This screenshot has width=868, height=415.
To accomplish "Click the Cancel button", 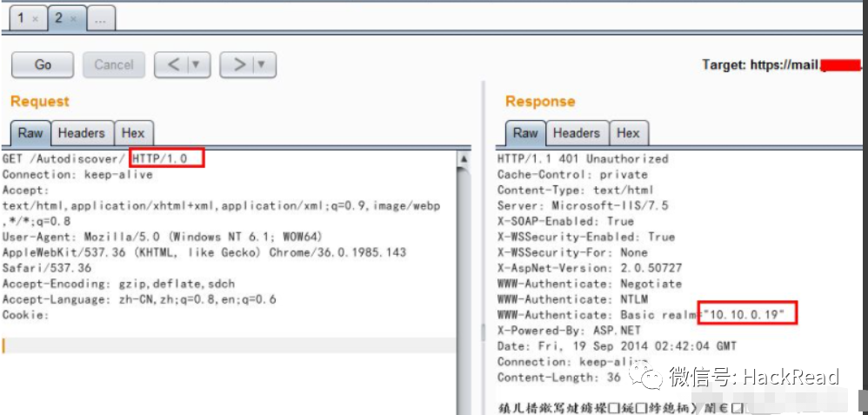I will coord(114,64).
